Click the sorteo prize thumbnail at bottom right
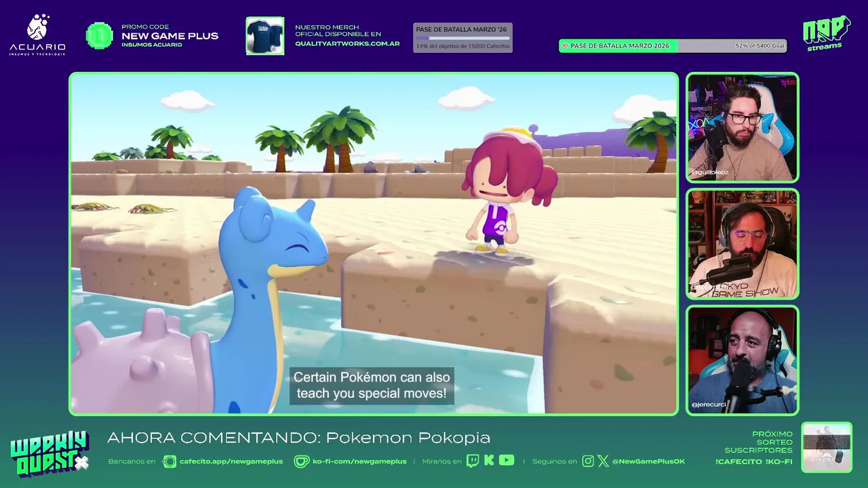The image size is (868, 488). pyautogui.click(x=827, y=447)
